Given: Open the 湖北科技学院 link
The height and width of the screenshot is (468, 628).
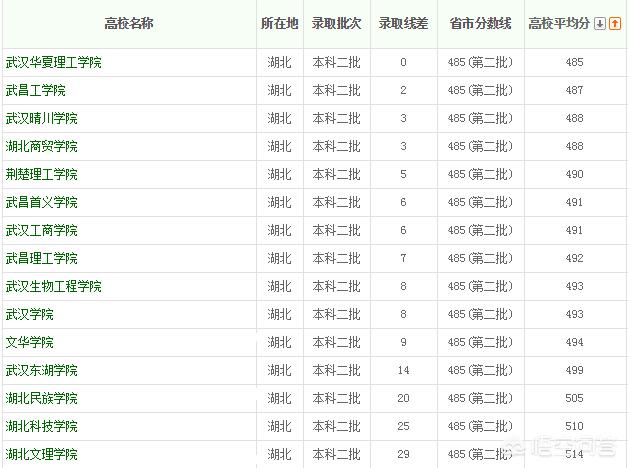Looking at the screenshot, I should click(x=42, y=427).
